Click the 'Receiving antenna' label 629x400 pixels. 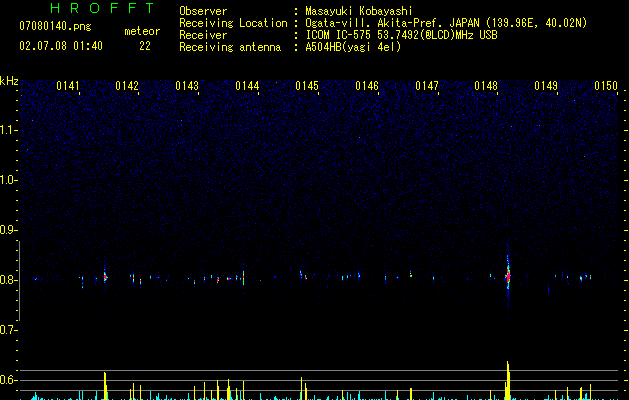tap(230, 47)
